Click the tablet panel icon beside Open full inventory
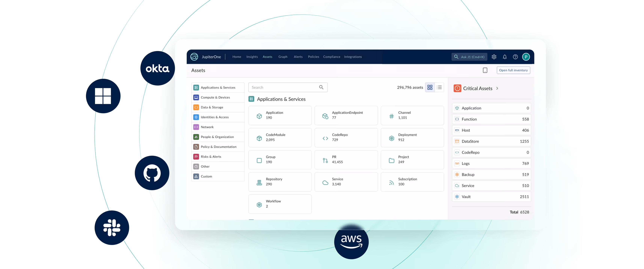 pyautogui.click(x=485, y=70)
